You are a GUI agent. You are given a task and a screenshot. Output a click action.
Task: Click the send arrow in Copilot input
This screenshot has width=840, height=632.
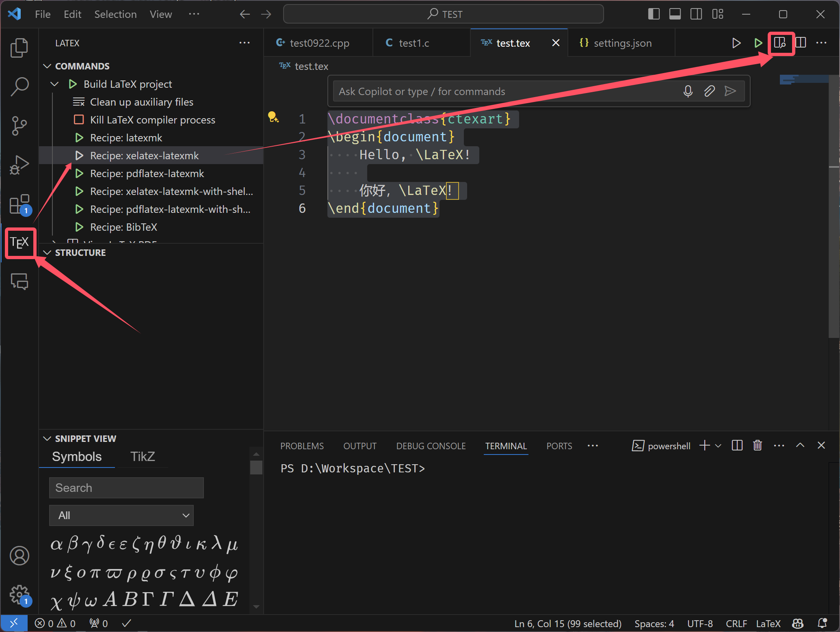730,91
